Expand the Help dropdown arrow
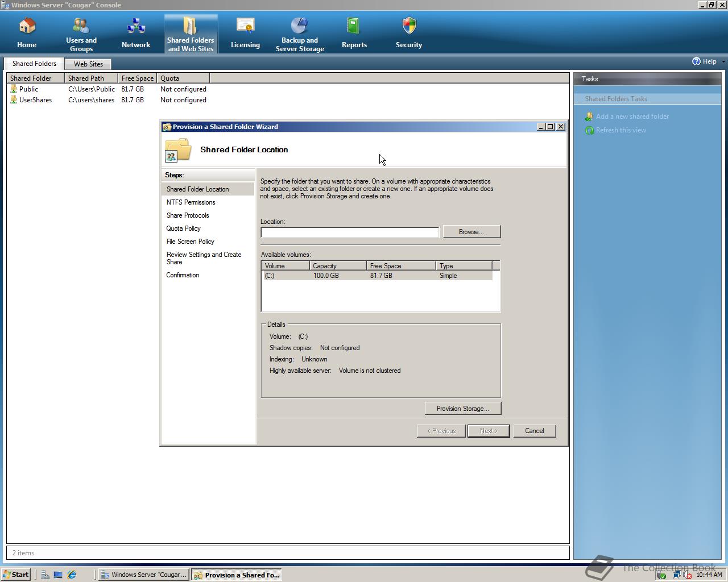This screenshot has width=728, height=582. (x=723, y=61)
